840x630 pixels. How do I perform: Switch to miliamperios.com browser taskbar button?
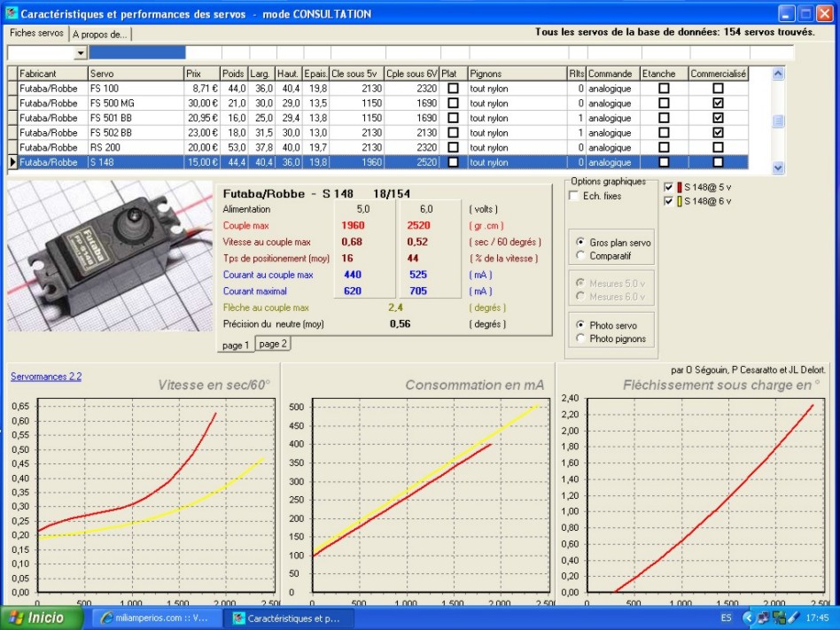coord(156,618)
